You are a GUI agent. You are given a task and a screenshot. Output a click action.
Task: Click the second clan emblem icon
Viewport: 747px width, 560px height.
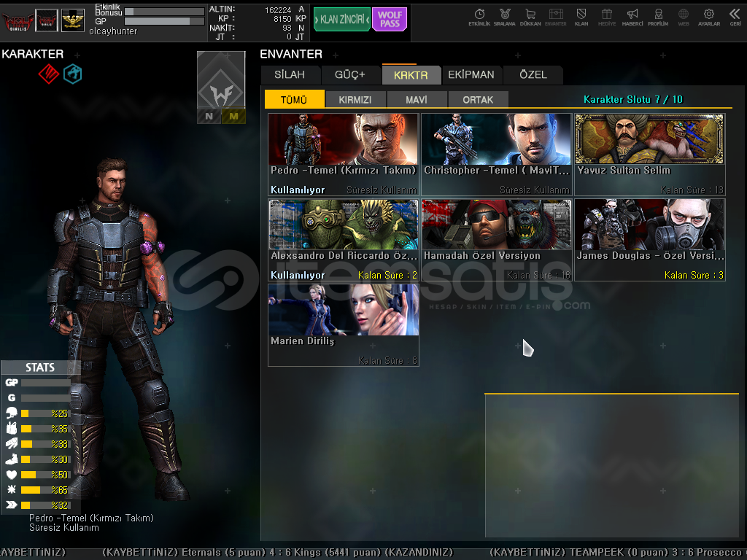47,20
